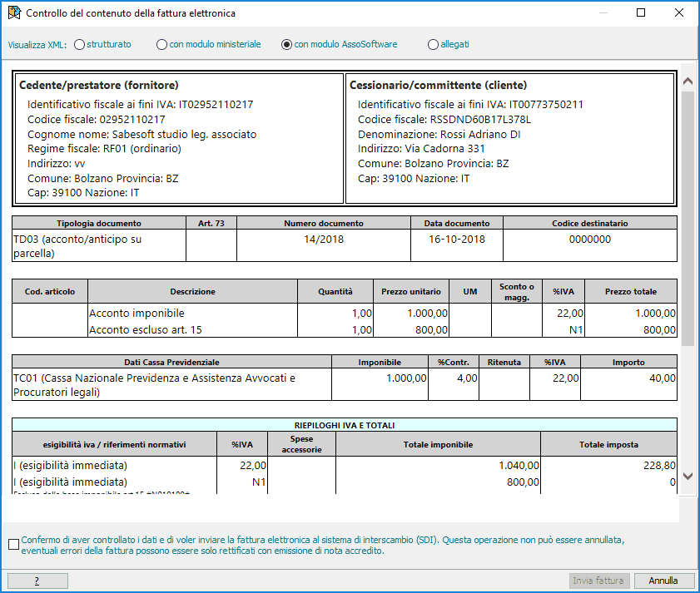The width and height of the screenshot is (700, 593).
Task: Click total tax '228,80' value
Action: coord(659,466)
